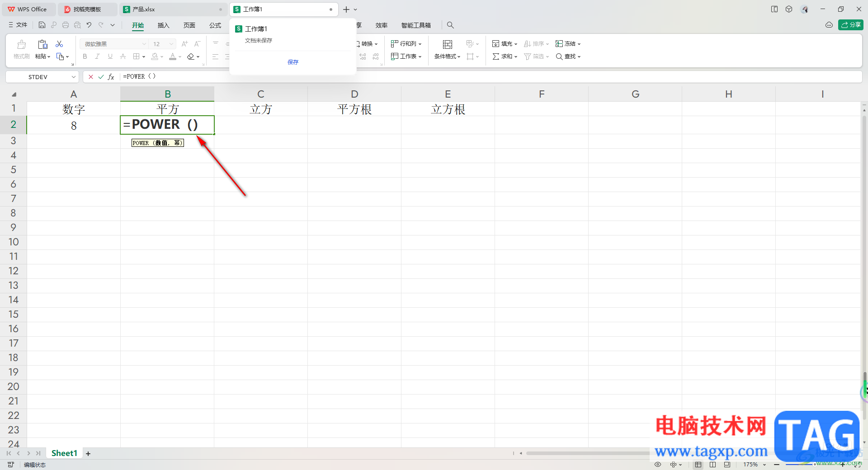Decrease font size with A- icon
This screenshot has width=868, height=470.
(197, 44)
